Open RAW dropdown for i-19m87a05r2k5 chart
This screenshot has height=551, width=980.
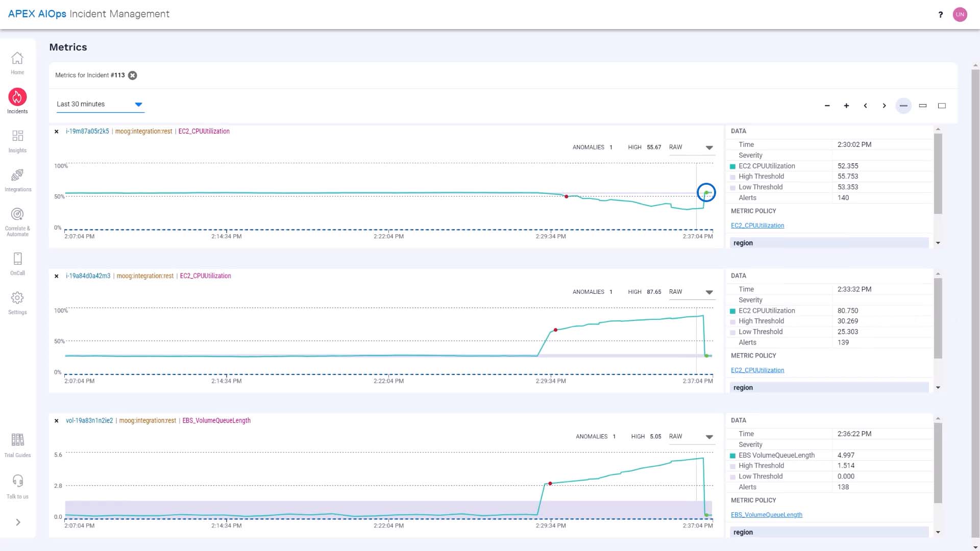[x=692, y=147]
